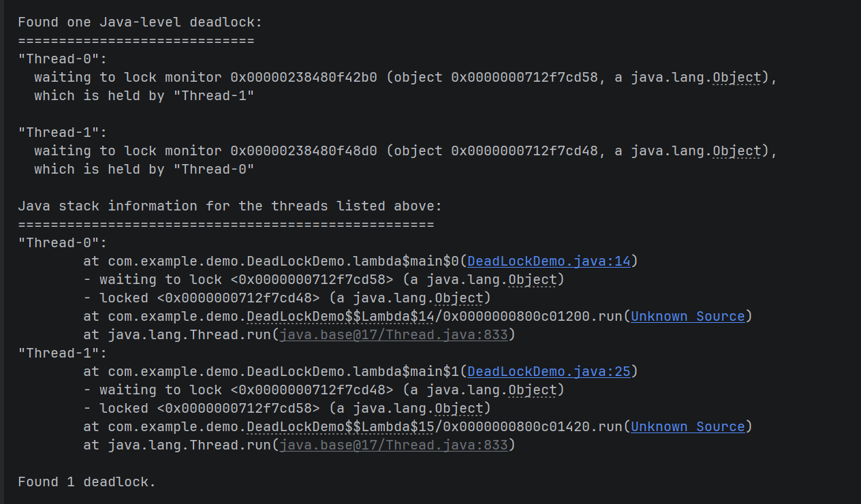Screen dimensions: 861x504
Task: Click Unknown Source link on Lambda$14 line
Action: click(688, 316)
